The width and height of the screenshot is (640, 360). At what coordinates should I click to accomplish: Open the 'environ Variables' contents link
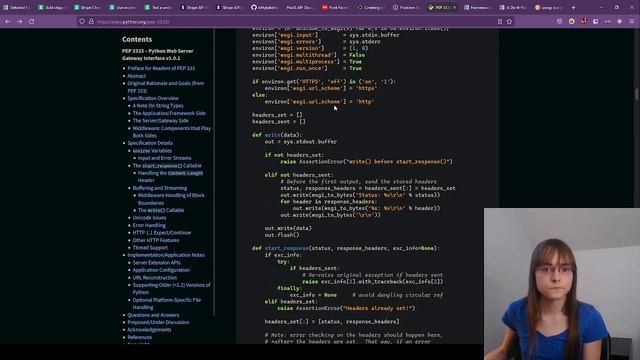click(x=152, y=151)
